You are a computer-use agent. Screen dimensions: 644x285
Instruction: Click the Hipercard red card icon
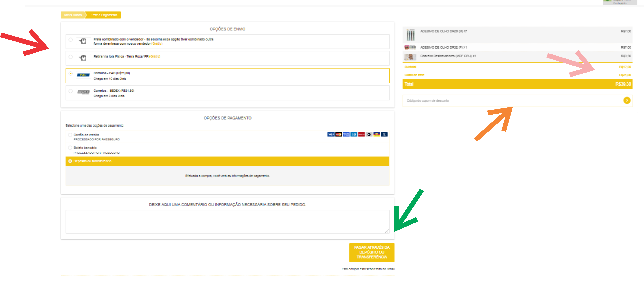[x=361, y=135]
